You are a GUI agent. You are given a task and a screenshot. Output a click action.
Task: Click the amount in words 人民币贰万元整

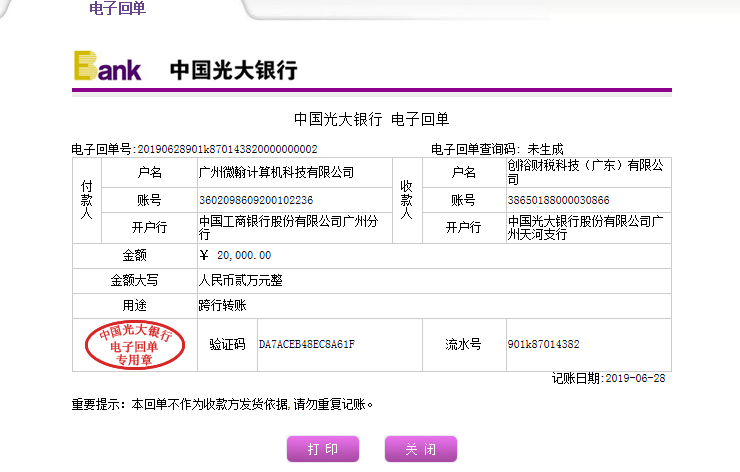coord(241,280)
